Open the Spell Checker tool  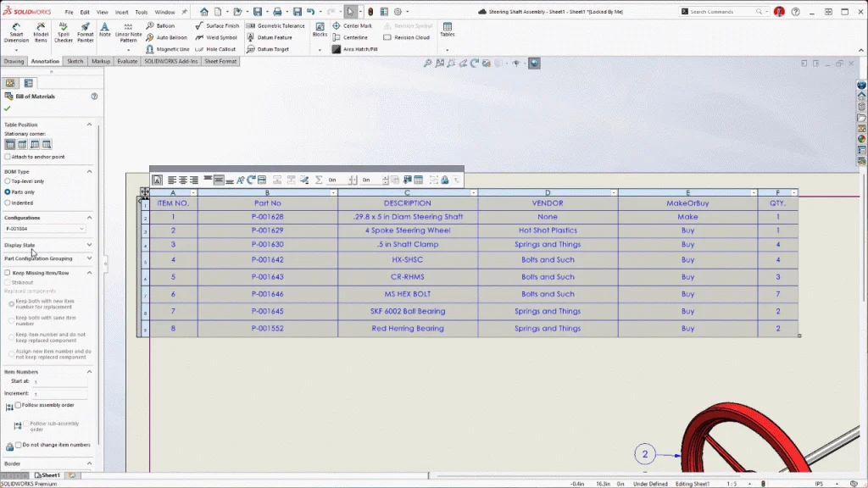point(64,33)
